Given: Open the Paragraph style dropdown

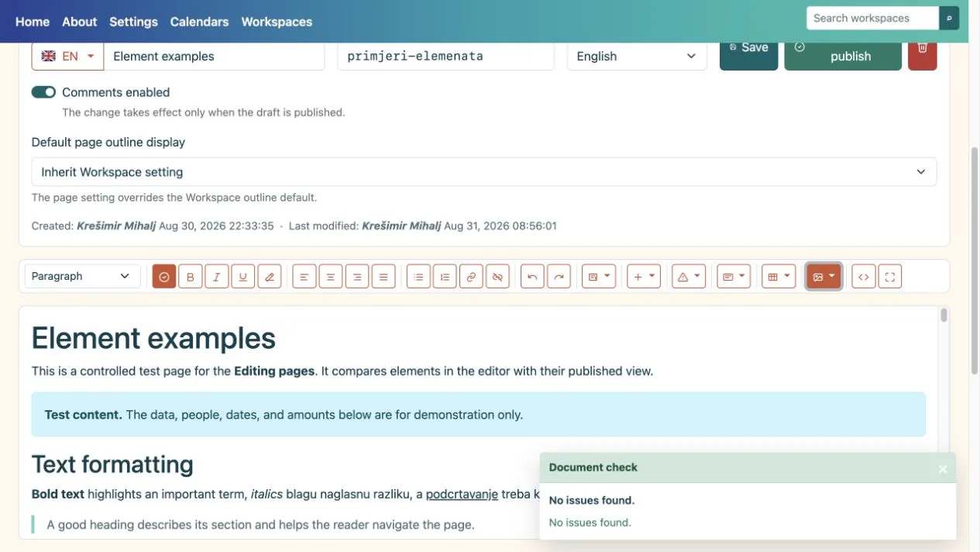Looking at the screenshot, I should click(x=83, y=277).
